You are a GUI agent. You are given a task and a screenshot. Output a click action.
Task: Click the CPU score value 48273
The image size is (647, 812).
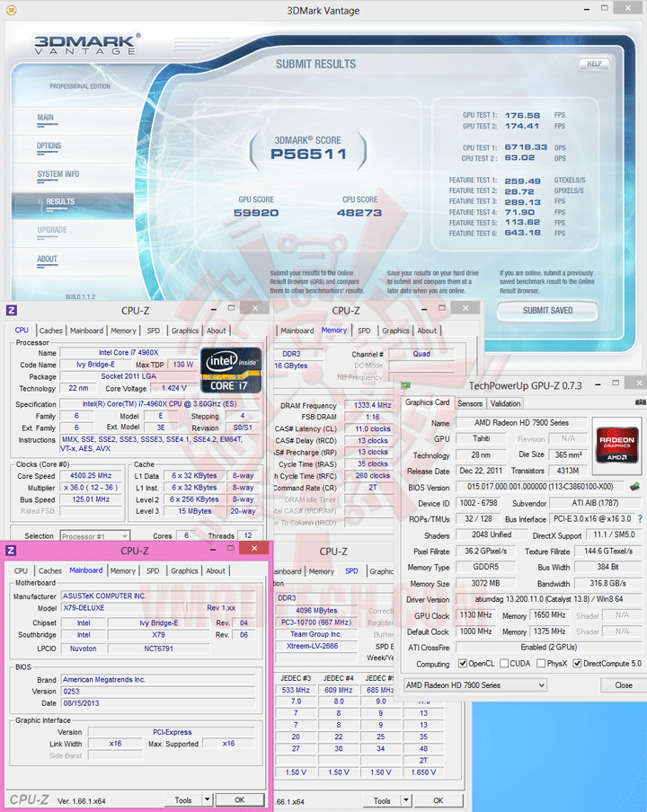359,213
